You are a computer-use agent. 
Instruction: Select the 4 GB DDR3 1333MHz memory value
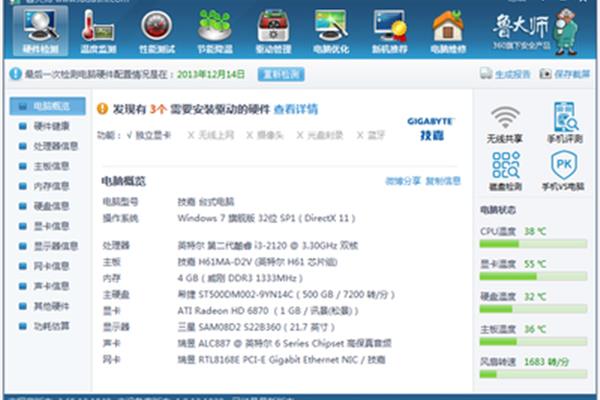240,278
